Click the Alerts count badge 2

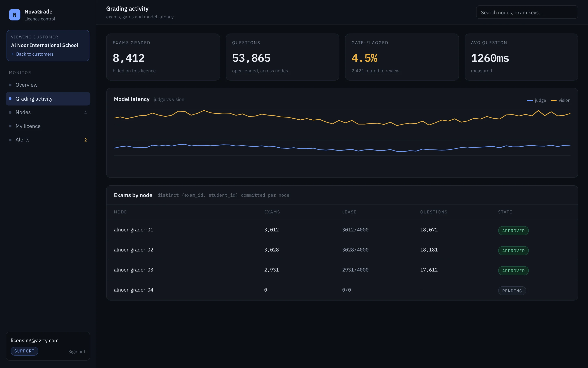point(86,140)
